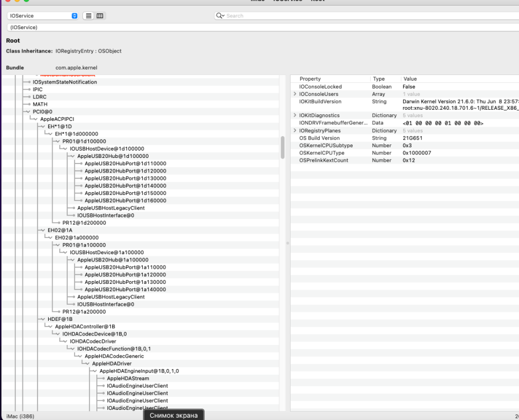This screenshot has height=420, width=519.
Task: Select the OS Build Version row
Action: 404,138
